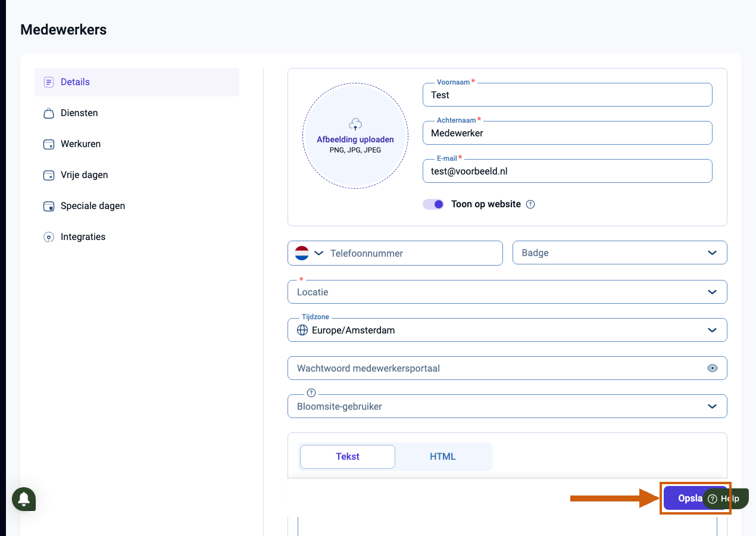
Task: Click the Voornaam input field
Action: coord(567,95)
